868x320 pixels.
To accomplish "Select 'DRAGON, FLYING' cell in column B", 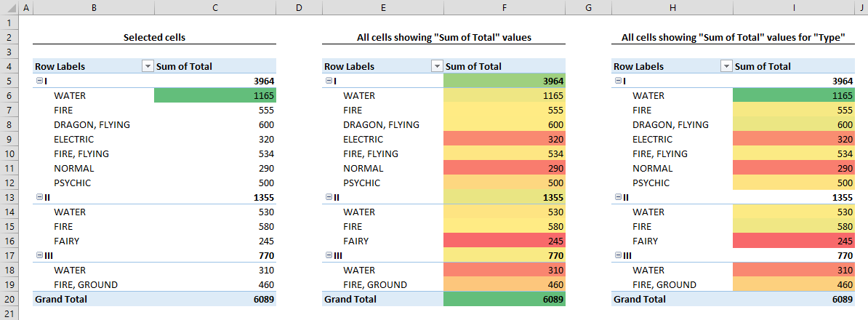I will [94, 124].
